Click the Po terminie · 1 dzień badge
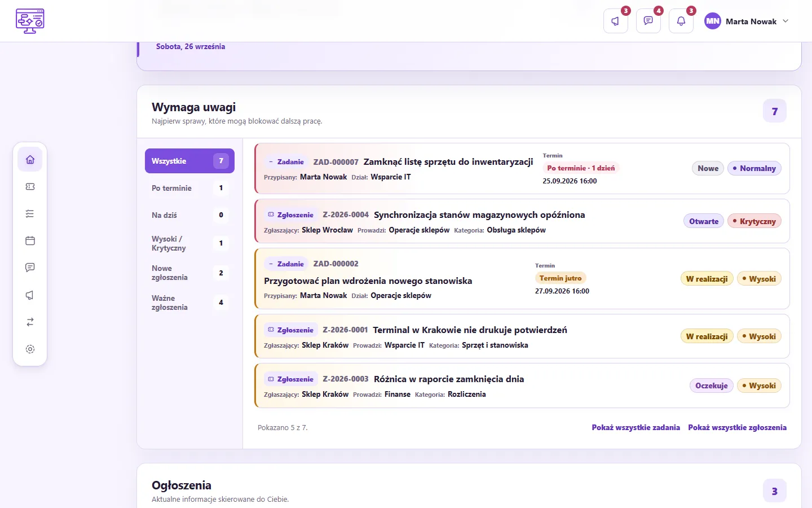This screenshot has height=508, width=812. click(x=581, y=168)
